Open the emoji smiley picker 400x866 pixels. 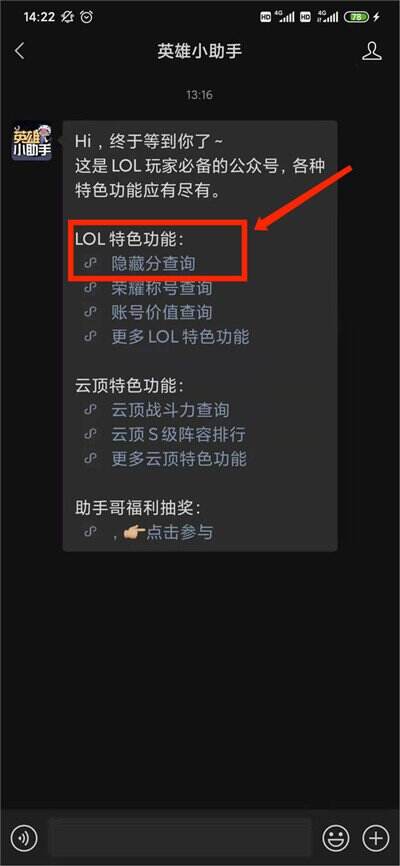[x=336, y=838]
